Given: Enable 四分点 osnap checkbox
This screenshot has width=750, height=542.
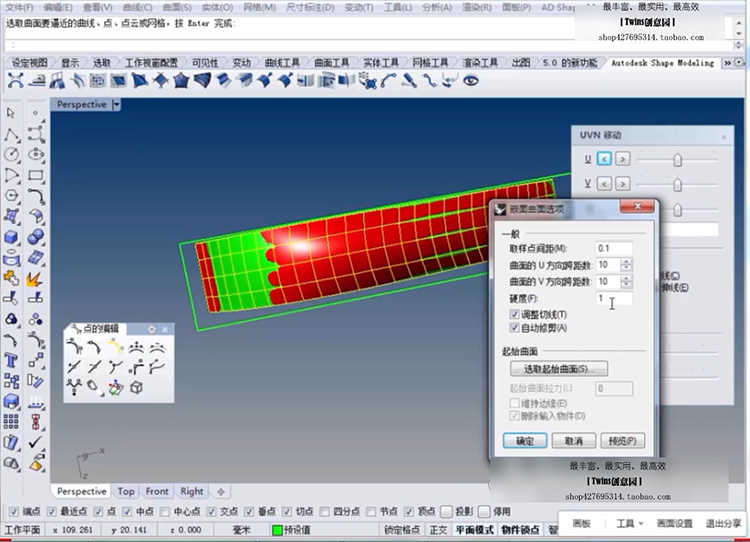Looking at the screenshot, I should 324,511.
